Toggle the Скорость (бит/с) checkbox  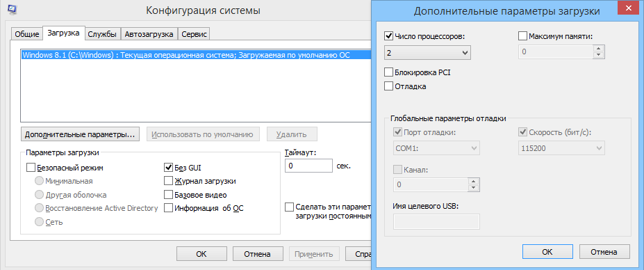pos(523,132)
